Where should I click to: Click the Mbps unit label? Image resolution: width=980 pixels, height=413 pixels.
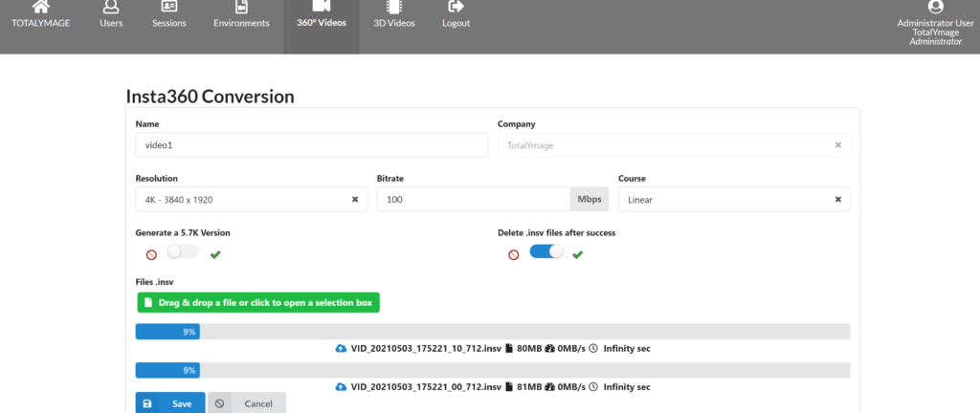click(590, 200)
